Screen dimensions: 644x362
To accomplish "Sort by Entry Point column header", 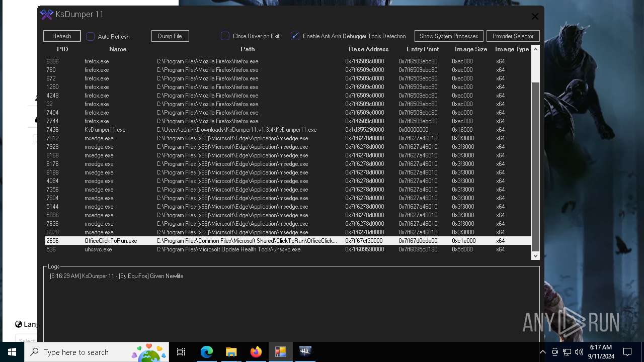I will pos(423,49).
